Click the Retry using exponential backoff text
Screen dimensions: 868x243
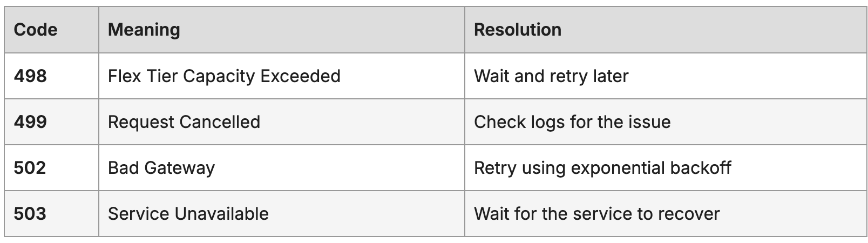602,168
